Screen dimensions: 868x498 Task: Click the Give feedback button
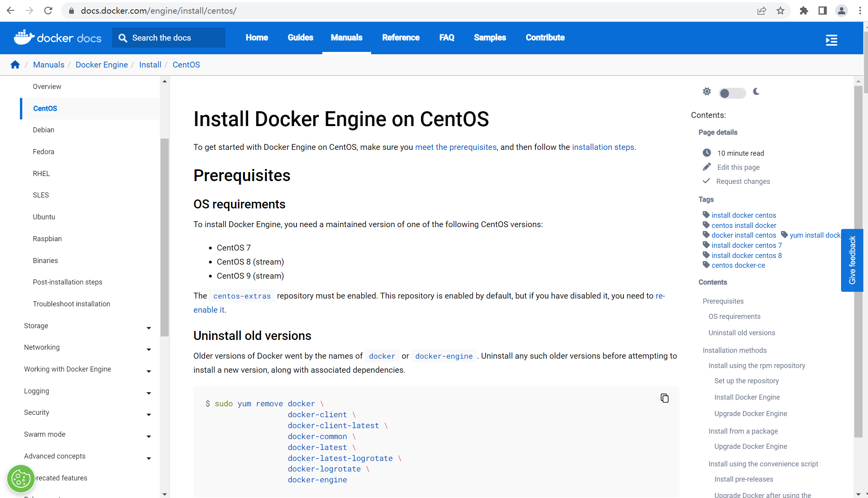click(x=852, y=260)
